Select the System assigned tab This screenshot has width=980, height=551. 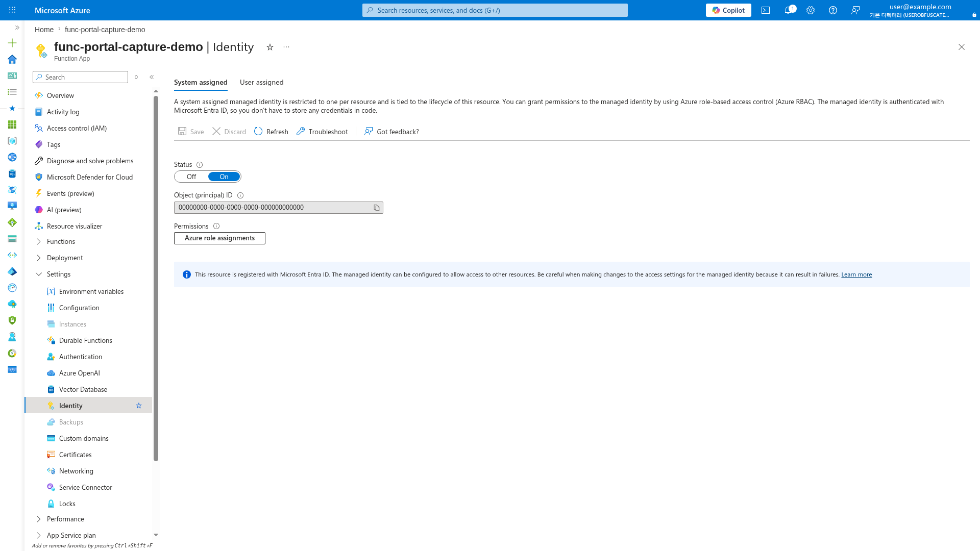coord(201,82)
